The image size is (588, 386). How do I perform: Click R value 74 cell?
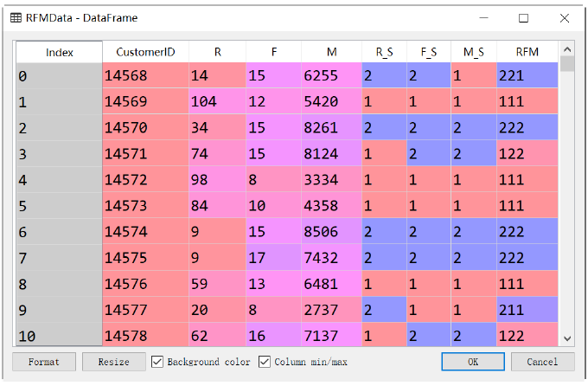218,153
